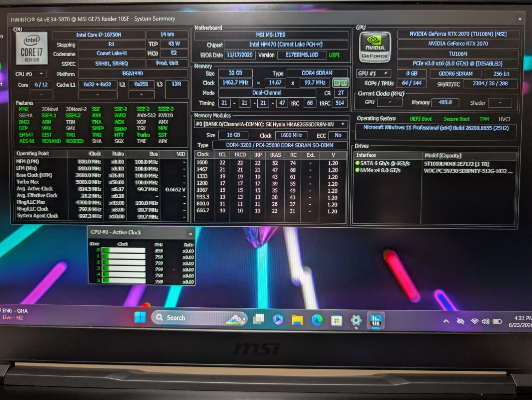The height and width of the screenshot is (400, 532).
Task: Click the Turbo Max operating point row
Action: point(101,182)
